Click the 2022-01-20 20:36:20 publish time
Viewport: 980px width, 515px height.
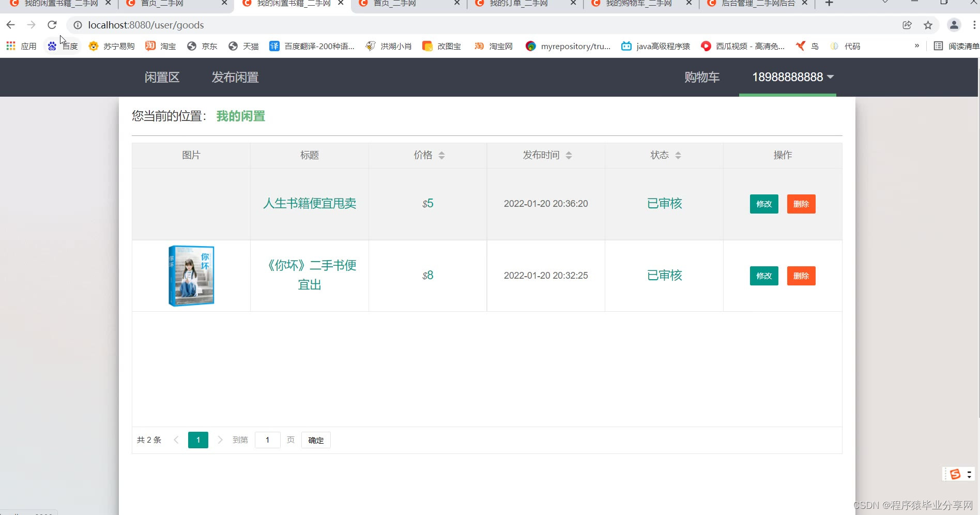click(x=546, y=203)
